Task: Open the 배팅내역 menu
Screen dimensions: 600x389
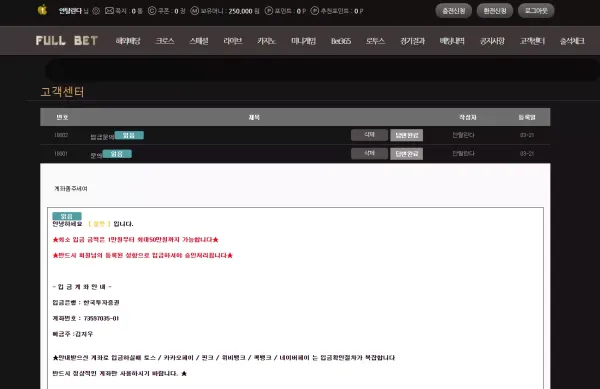Action: 452,41
